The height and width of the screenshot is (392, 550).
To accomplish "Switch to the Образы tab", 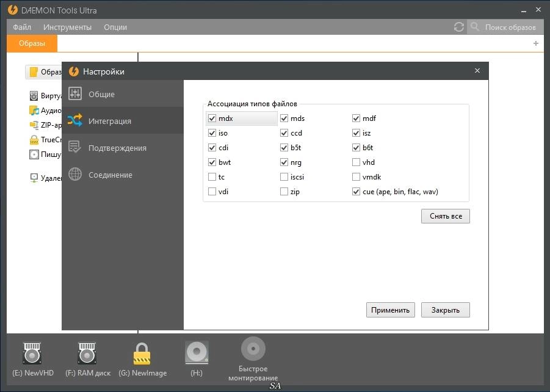I will click(32, 43).
